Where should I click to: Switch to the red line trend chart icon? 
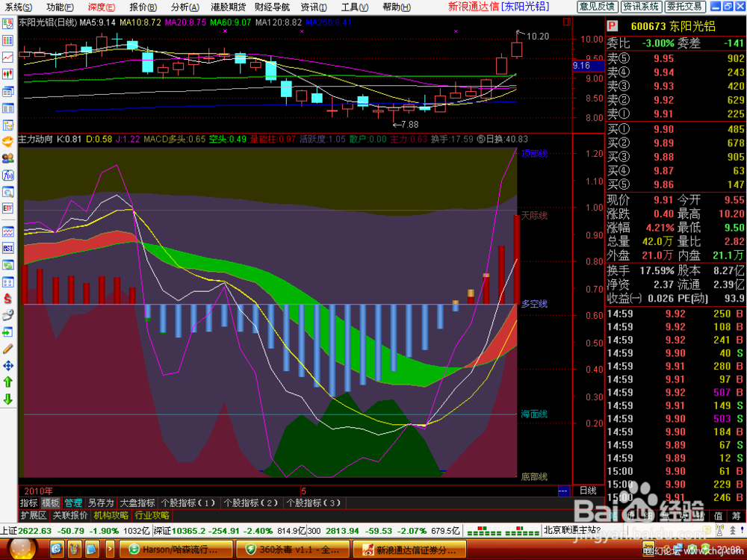pyautogui.click(x=7, y=57)
